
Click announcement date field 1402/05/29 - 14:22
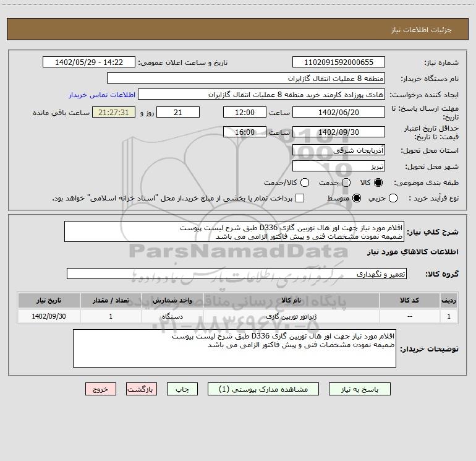pyautogui.click(x=89, y=62)
